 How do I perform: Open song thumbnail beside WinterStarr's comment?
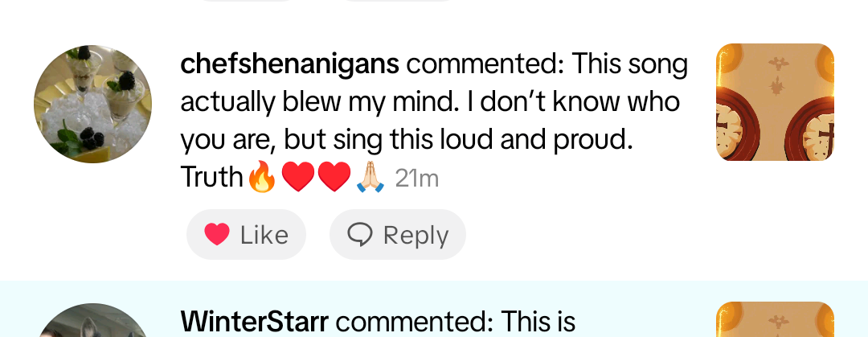pyautogui.click(x=775, y=320)
